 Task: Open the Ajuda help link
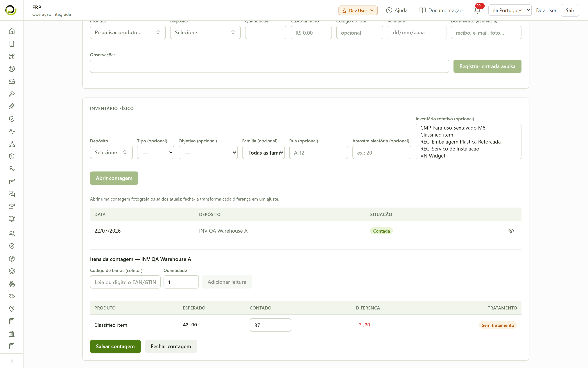(397, 10)
